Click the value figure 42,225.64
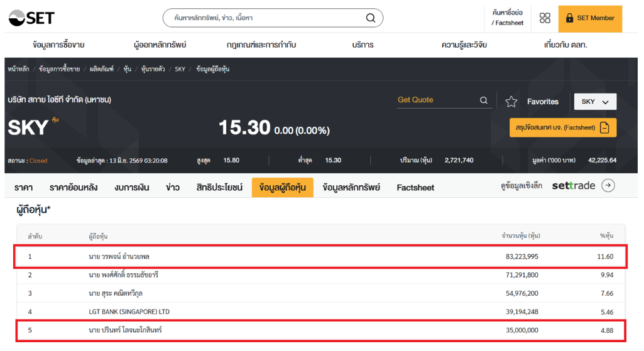The height and width of the screenshot is (351, 644). (602, 161)
